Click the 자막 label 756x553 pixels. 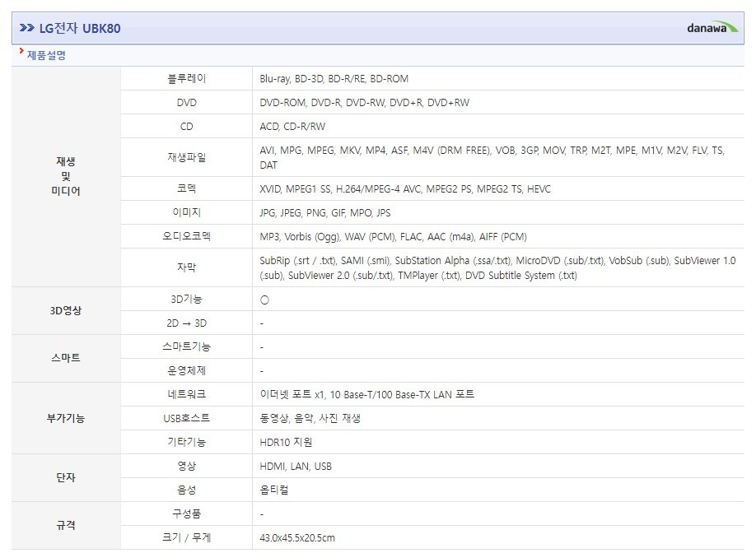pyautogui.click(x=187, y=267)
